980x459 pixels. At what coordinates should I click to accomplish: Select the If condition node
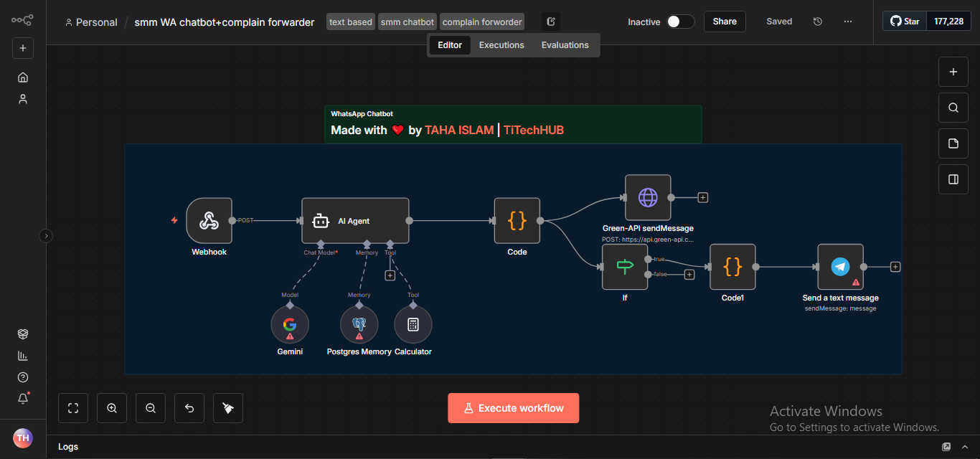pos(625,267)
